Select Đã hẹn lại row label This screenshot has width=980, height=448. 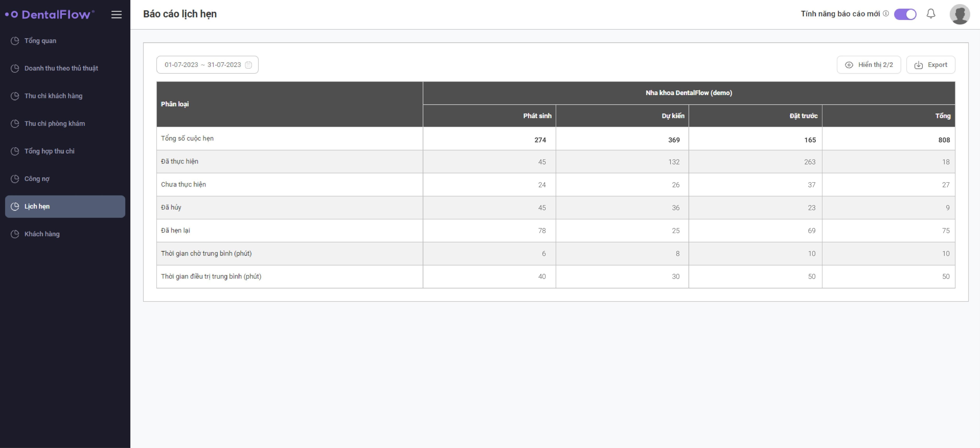[x=175, y=231]
